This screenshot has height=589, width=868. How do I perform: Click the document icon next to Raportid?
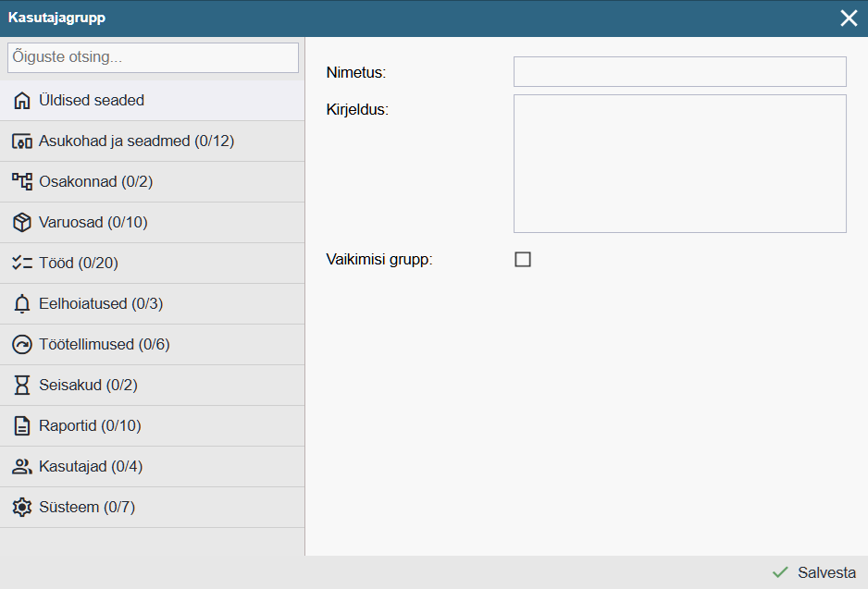[22, 426]
